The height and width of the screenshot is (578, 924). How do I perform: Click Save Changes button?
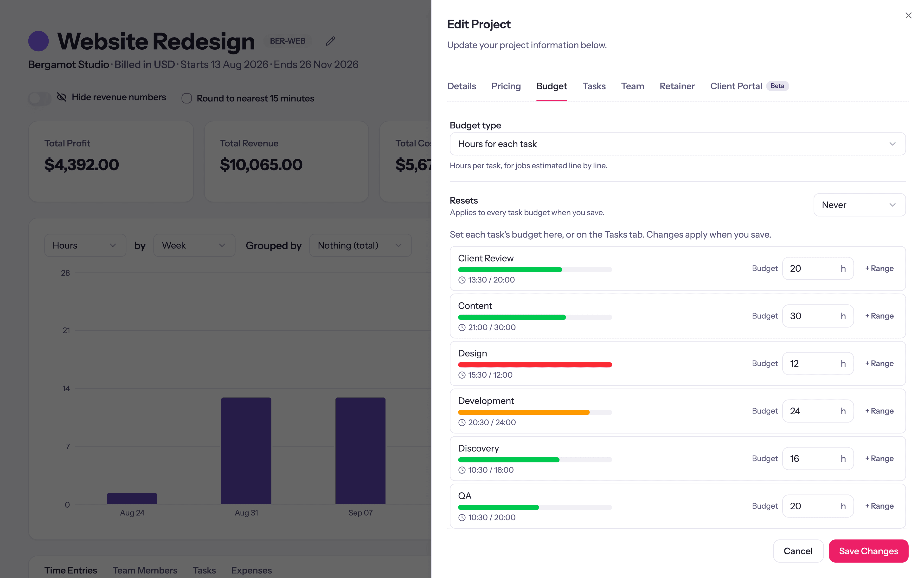pos(868,551)
